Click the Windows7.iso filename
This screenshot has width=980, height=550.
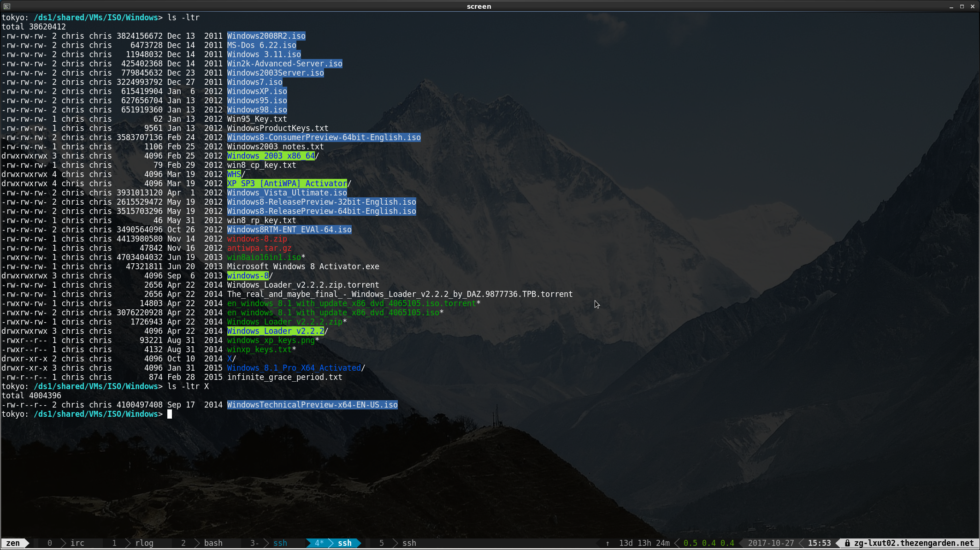pos(254,82)
